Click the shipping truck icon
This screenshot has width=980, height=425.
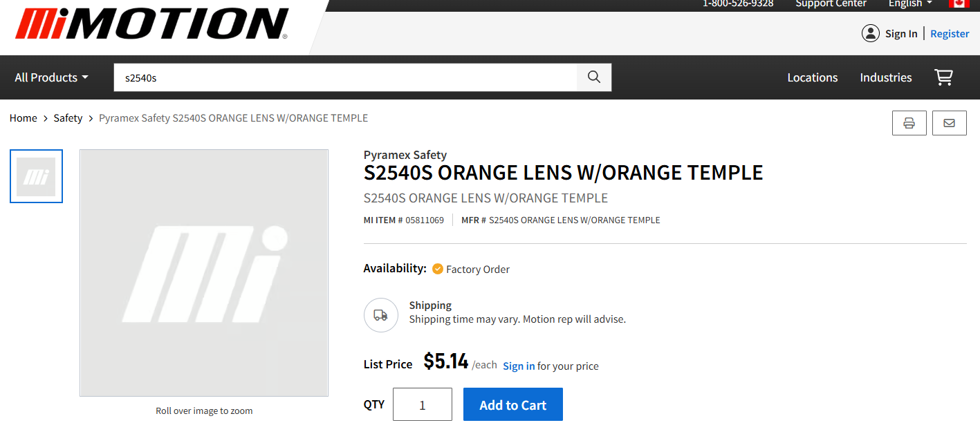click(x=380, y=314)
